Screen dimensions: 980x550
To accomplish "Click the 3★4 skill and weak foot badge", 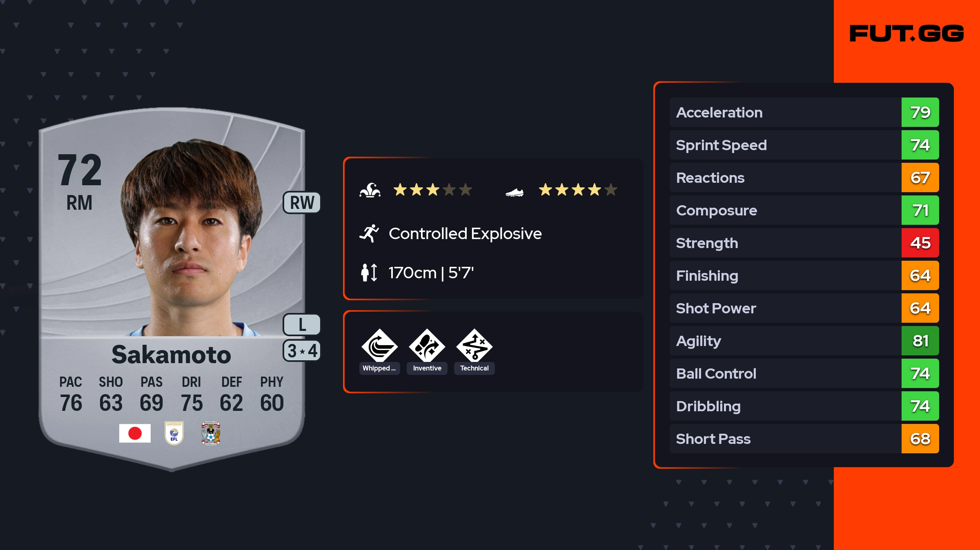I will (x=302, y=351).
